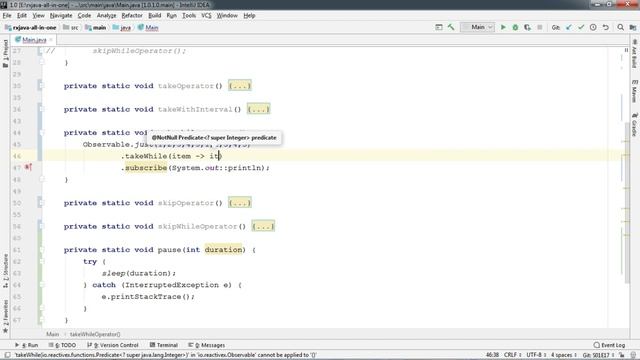Viewport: 640px width, 360px height.
Task: Open the Ant Build sidebar tab
Action: pyautogui.click(x=634, y=53)
